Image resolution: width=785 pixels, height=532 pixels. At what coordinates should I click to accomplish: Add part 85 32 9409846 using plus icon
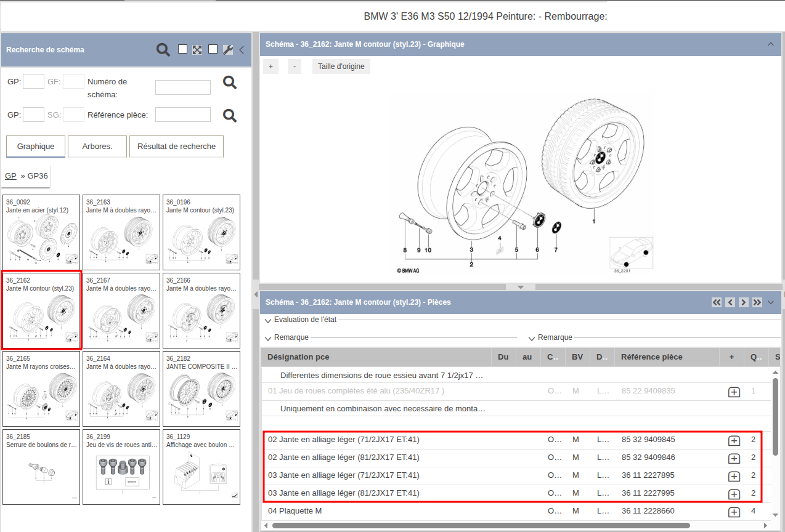(734, 458)
